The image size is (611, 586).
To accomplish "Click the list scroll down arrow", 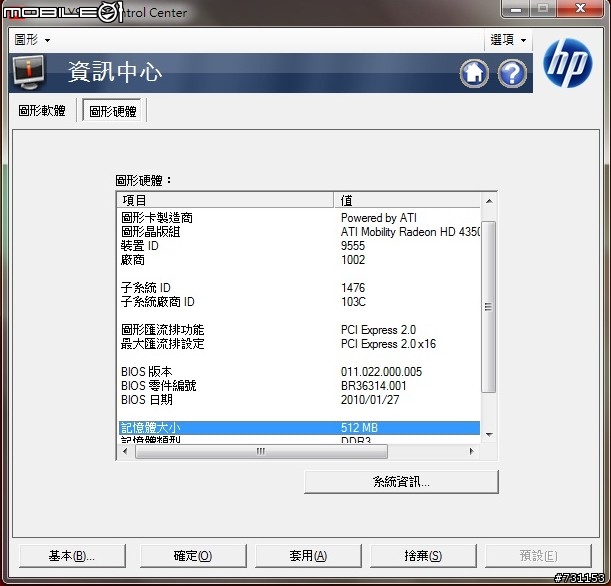I will click(x=489, y=434).
